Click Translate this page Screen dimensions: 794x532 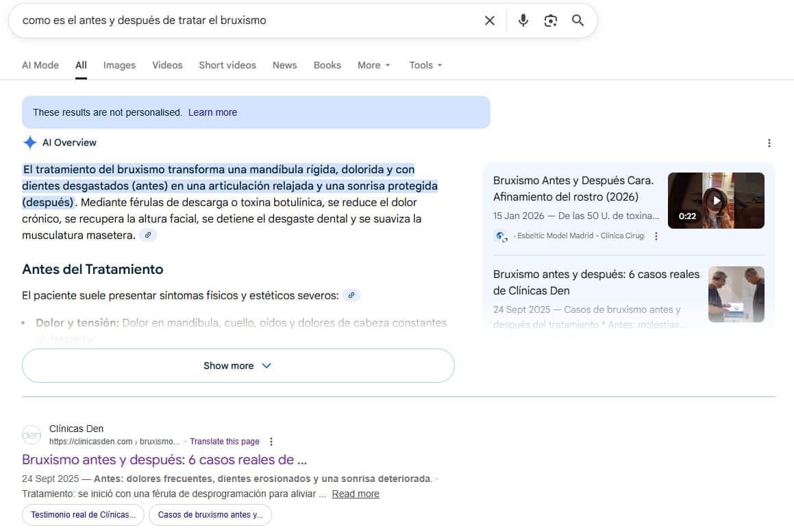tap(225, 441)
